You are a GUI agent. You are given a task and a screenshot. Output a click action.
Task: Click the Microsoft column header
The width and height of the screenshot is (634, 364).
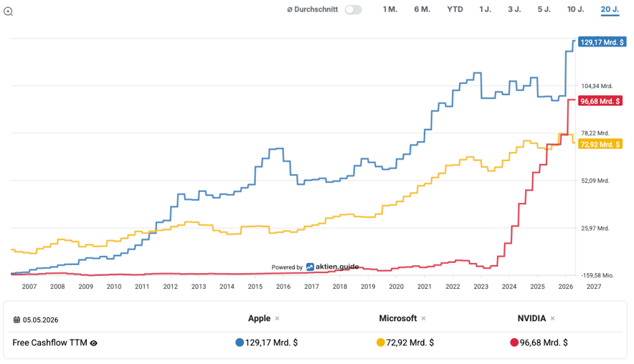coord(398,318)
